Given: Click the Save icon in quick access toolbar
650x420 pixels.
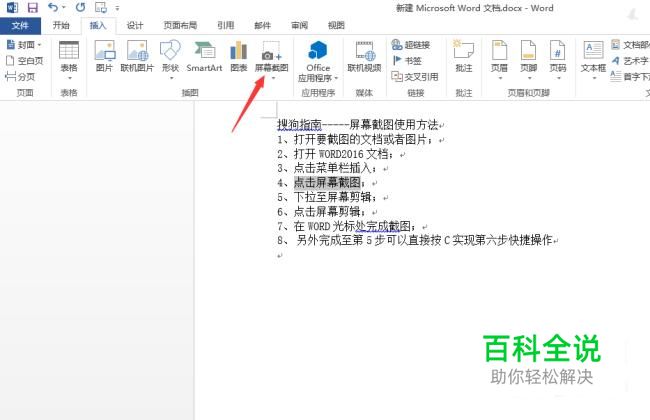Looking at the screenshot, I should click(32, 7).
